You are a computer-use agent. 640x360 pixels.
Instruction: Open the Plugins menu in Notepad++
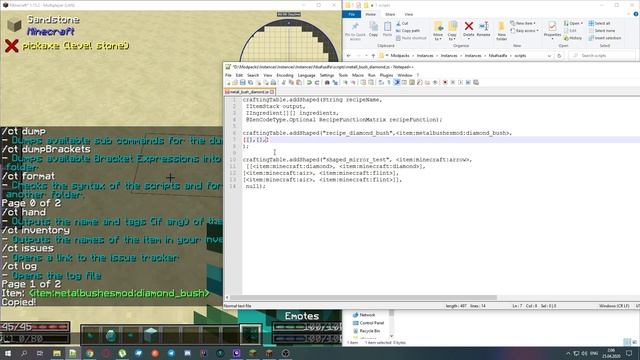pos(386,75)
